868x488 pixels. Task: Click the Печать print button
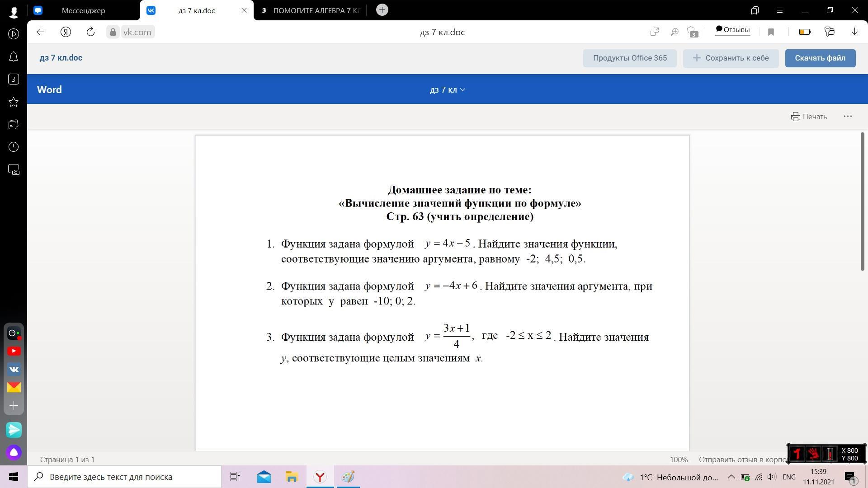tap(808, 117)
